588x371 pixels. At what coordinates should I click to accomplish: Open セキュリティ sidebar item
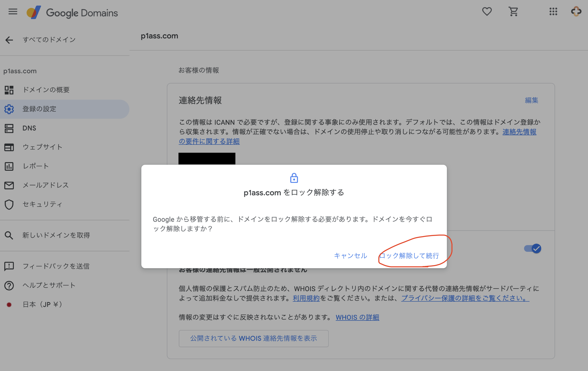pyautogui.click(x=43, y=204)
